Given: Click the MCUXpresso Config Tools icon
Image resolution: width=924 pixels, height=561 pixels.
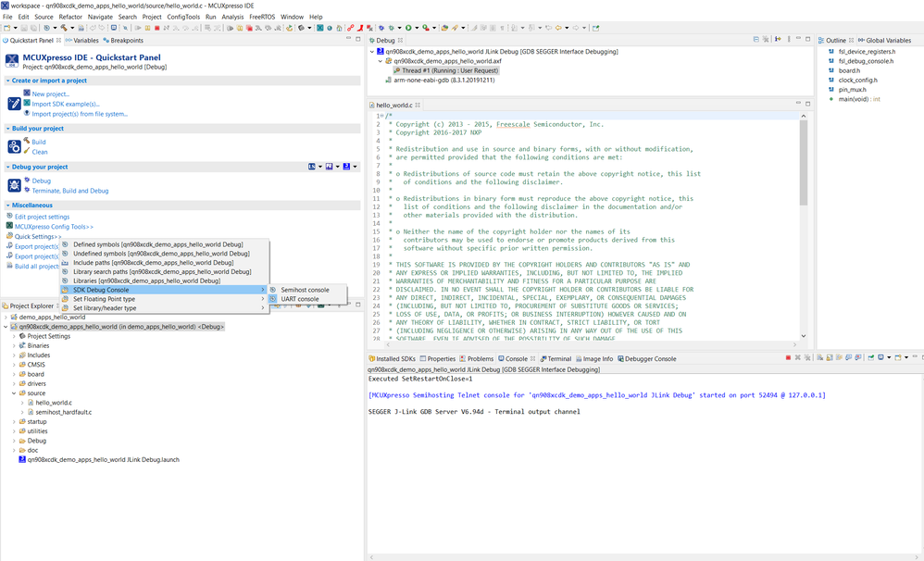Looking at the screenshot, I should (x=9, y=226).
